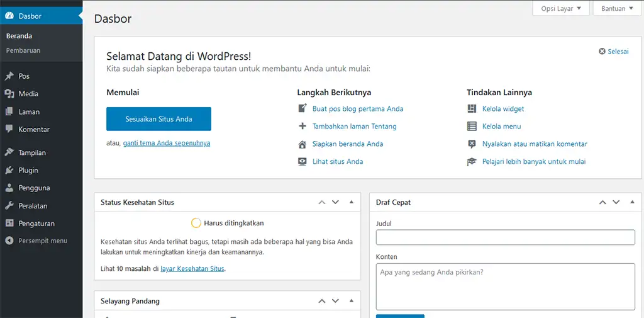
Task: Focus the Judul input field
Action: click(x=506, y=237)
